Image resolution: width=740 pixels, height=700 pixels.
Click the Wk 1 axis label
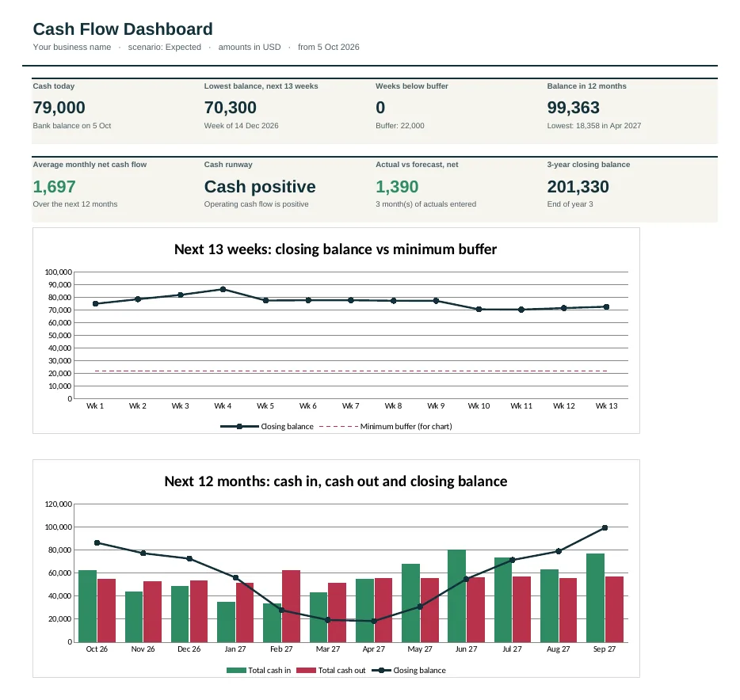95,406
